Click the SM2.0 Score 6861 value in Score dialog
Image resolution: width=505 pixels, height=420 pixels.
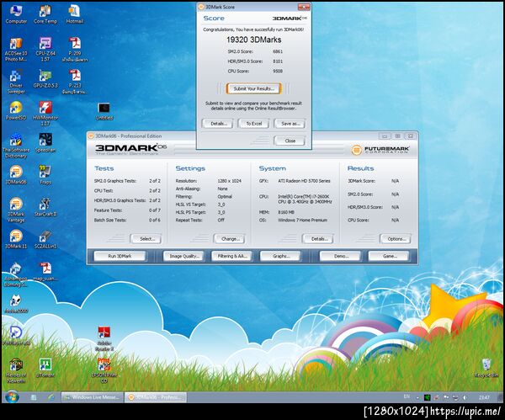pyautogui.click(x=278, y=51)
